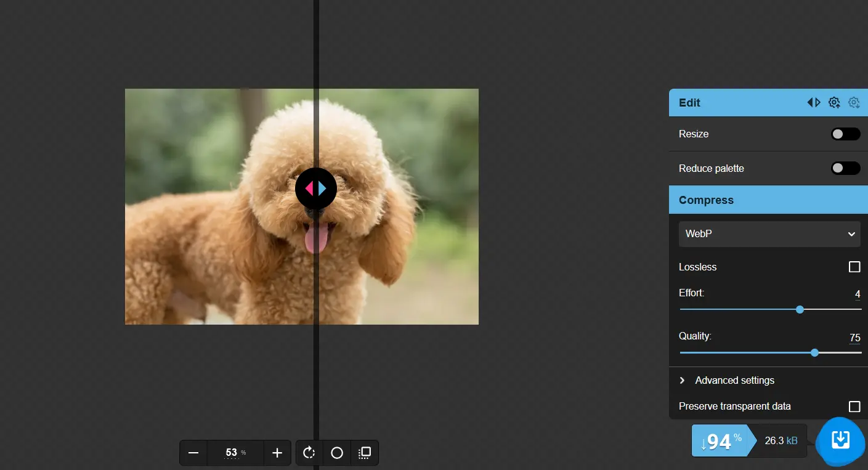Click the 26.3 kB file size text
The width and height of the screenshot is (868, 470).
click(781, 440)
